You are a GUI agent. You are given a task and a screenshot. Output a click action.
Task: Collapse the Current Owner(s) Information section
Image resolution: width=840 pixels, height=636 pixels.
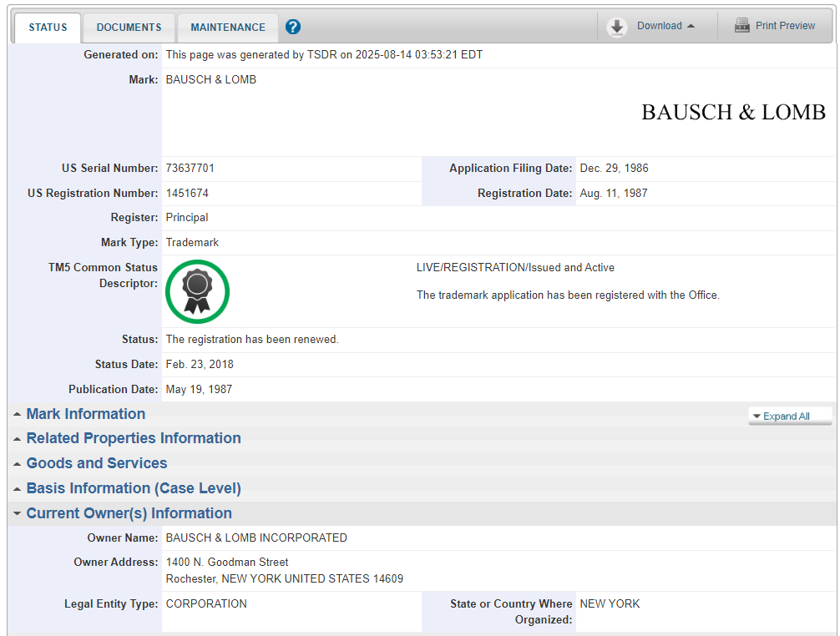click(129, 513)
